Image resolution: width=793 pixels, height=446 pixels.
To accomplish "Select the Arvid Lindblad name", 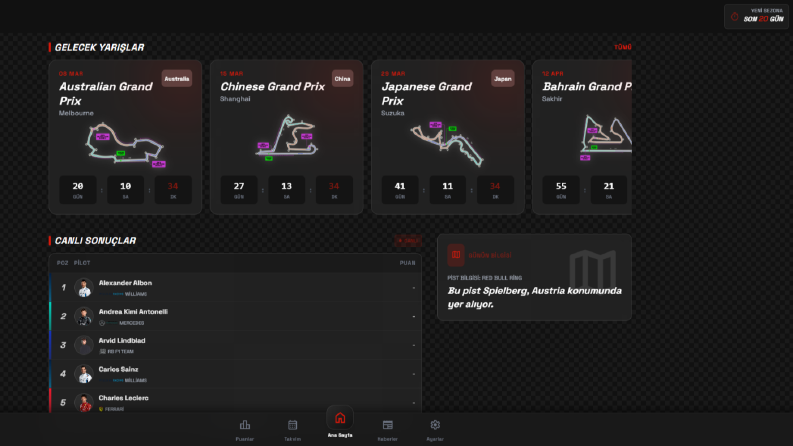I will pyautogui.click(x=122, y=341).
